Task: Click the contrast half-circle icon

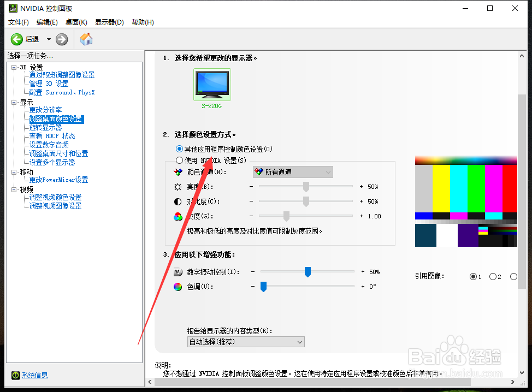Action: [x=178, y=201]
